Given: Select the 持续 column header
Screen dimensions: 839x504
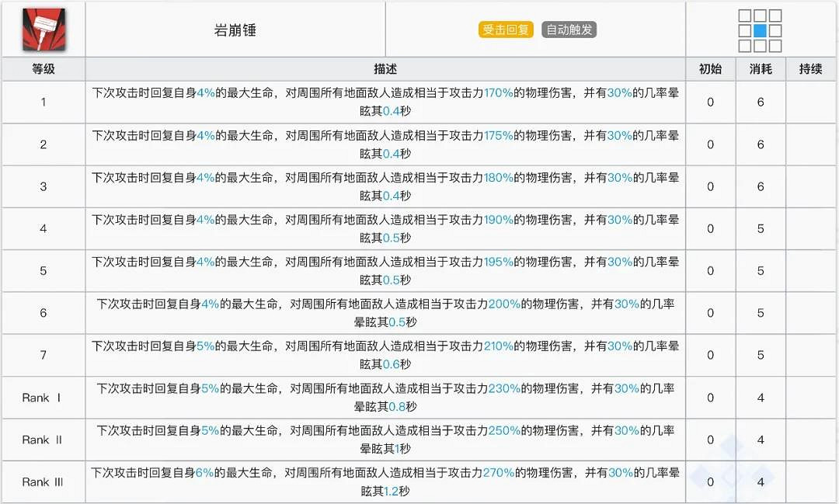Looking at the screenshot, I should (x=812, y=69).
